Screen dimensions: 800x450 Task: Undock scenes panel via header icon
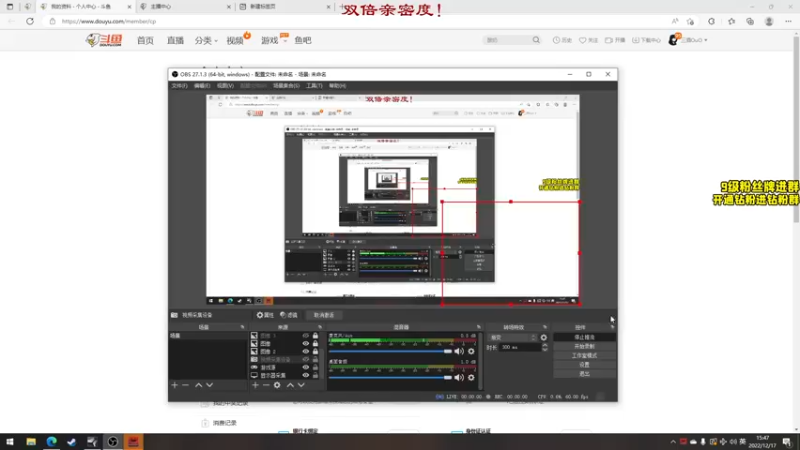[x=242, y=327]
